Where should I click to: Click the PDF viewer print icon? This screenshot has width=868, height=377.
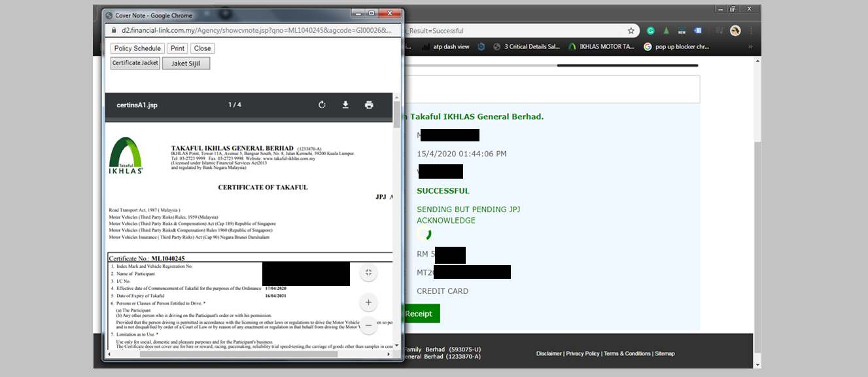pos(369,105)
